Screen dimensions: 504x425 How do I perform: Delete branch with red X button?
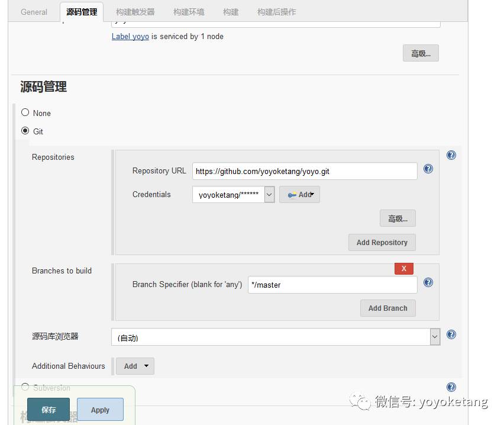tap(404, 269)
